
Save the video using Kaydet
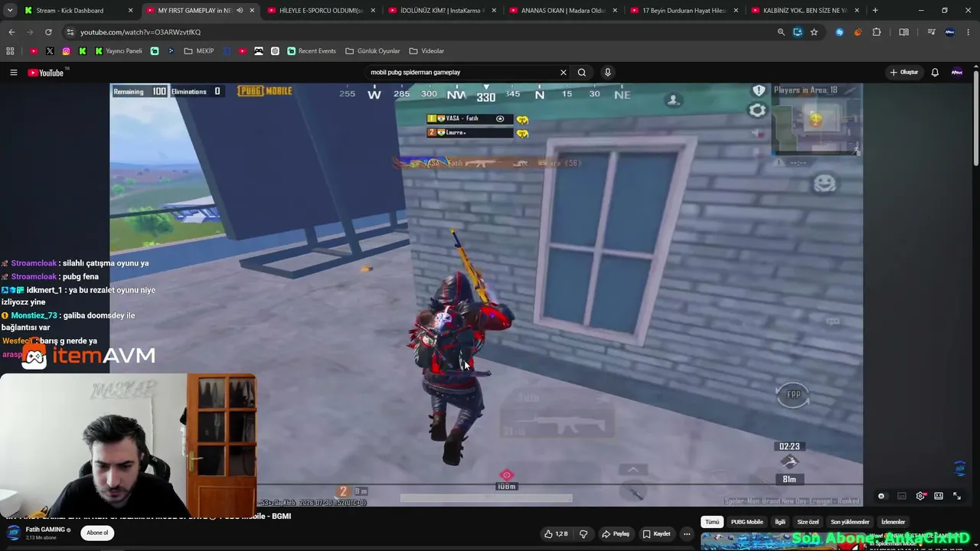click(x=657, y=534)
